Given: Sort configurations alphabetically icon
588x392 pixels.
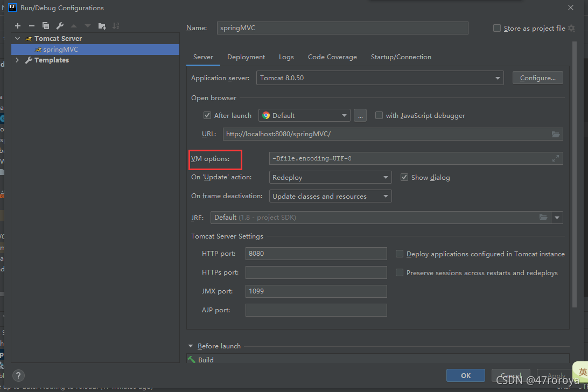Looking at the screenshot, I should [x=116, y=26].
